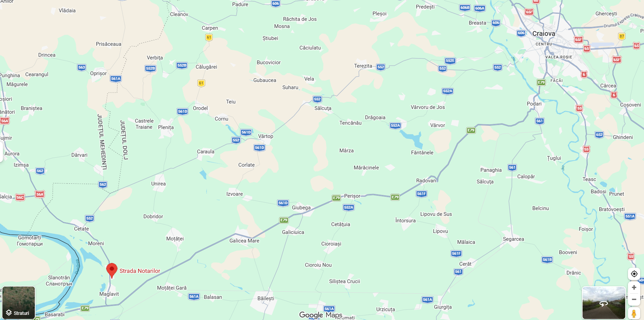644x320 pixels.
Task: Click the Băilești town label
Action: (266, 298)
